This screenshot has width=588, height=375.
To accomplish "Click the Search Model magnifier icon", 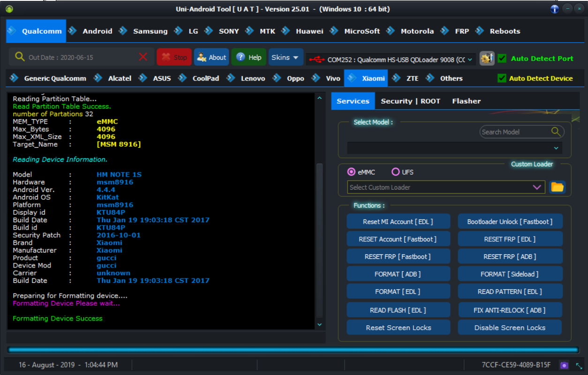I will pyautogui.click(x=556, y=132).
